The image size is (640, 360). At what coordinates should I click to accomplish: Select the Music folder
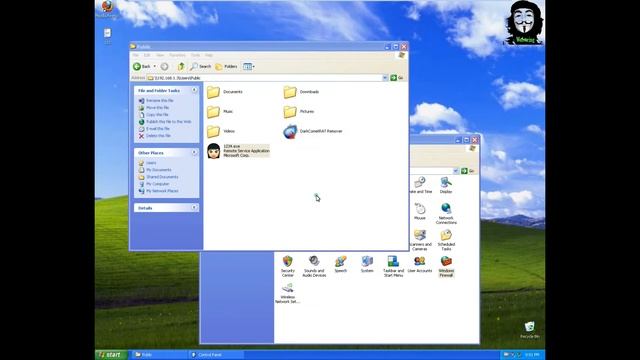click(220, 111)
